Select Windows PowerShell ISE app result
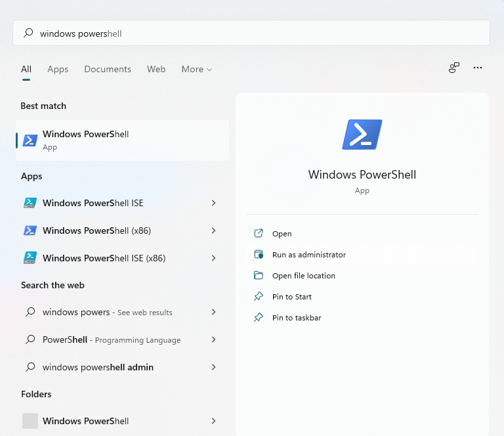Image resolution: width=504 pixels, height=436 pixels. pos(123,203)
